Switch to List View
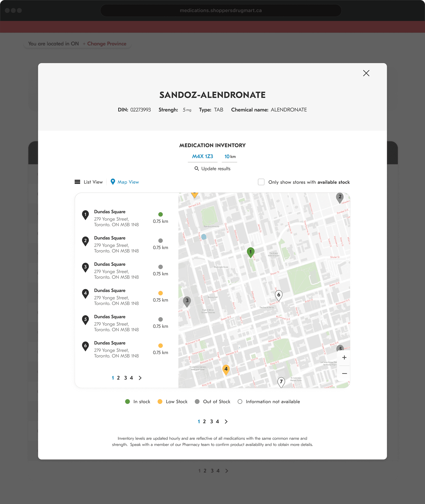 (x=93, y=182)
